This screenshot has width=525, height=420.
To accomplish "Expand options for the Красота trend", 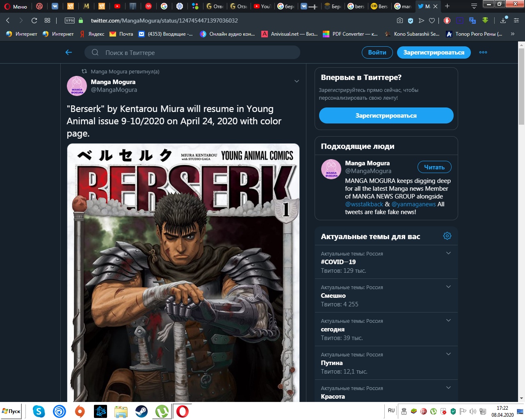I will click(448, 388).
